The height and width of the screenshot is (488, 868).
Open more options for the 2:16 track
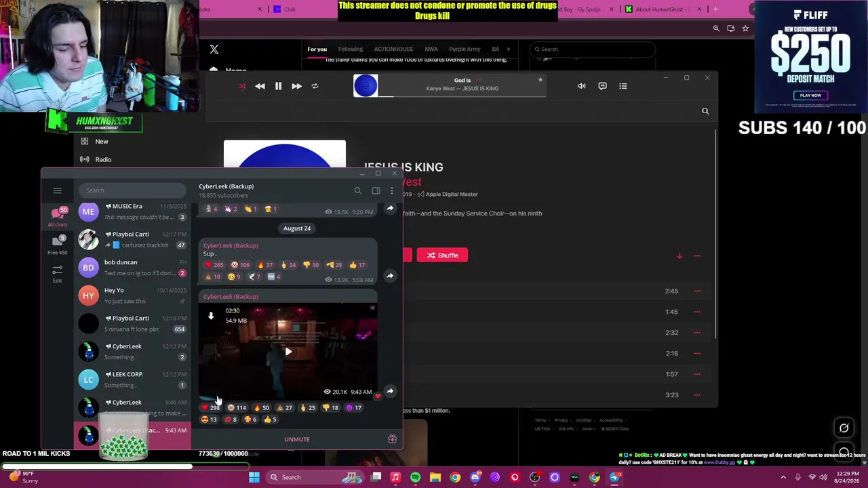pyautogui.click(x=697, y=353)
